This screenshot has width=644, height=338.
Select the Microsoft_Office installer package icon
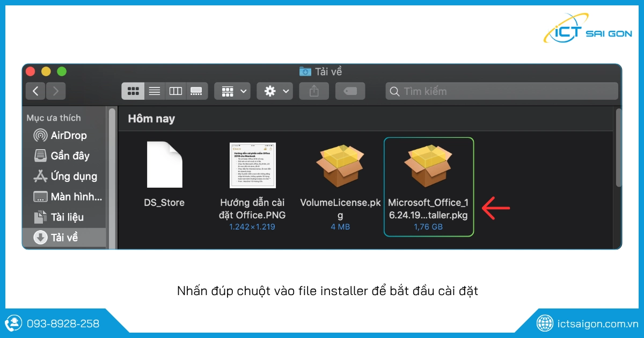[429, 166]
